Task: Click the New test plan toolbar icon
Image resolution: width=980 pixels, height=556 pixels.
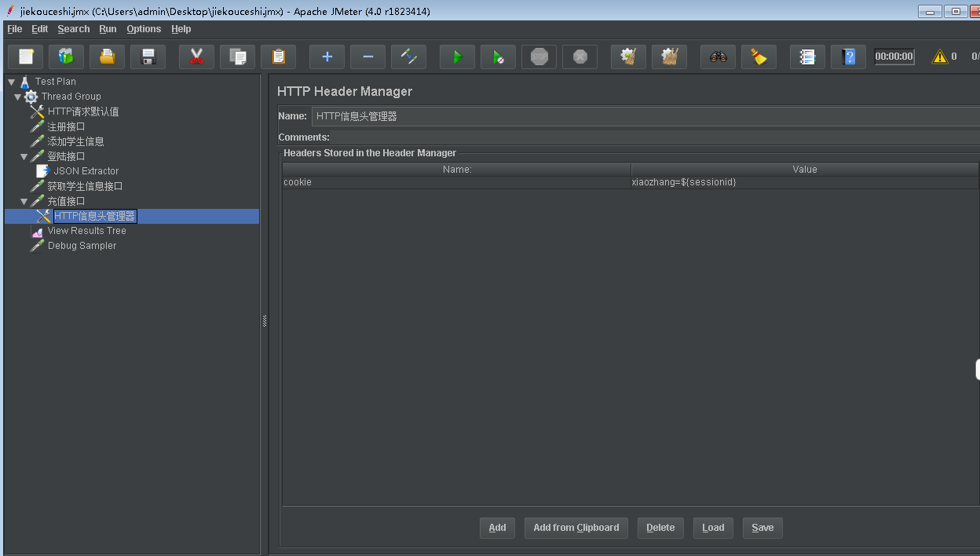Action: pos(26,57)
